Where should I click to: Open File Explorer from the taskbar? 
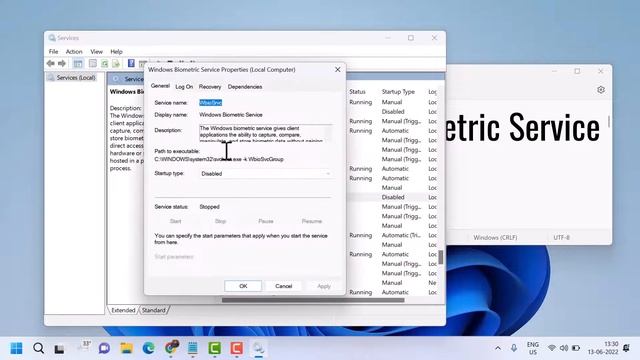click(x=127, y=348)
